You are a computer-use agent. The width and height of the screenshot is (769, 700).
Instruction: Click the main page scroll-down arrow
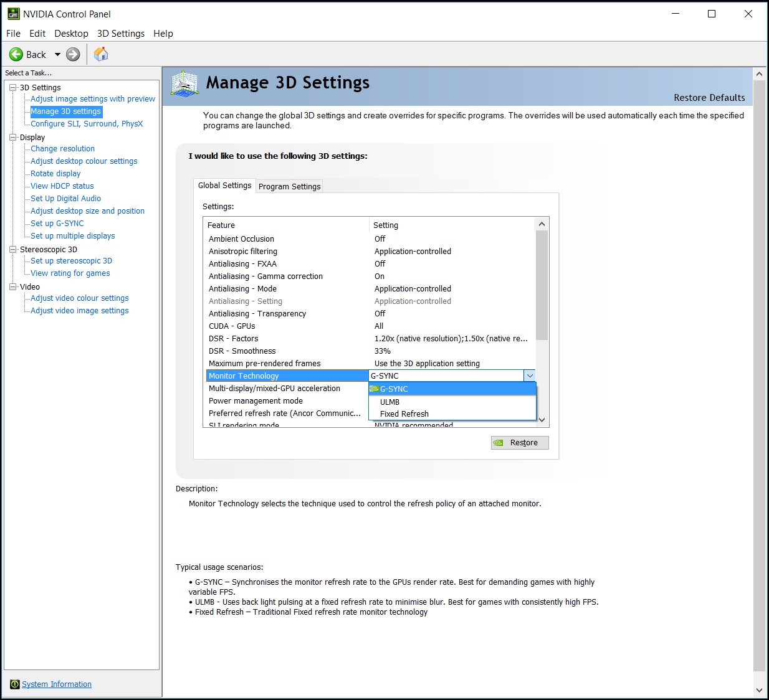[759, 690]
